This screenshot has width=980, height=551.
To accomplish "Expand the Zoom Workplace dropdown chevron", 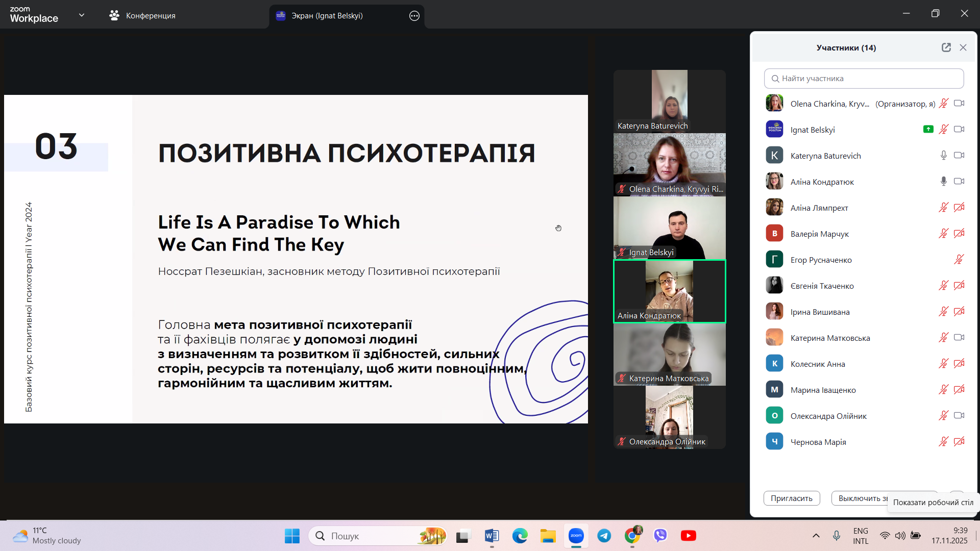I will (x=82, y=15).
